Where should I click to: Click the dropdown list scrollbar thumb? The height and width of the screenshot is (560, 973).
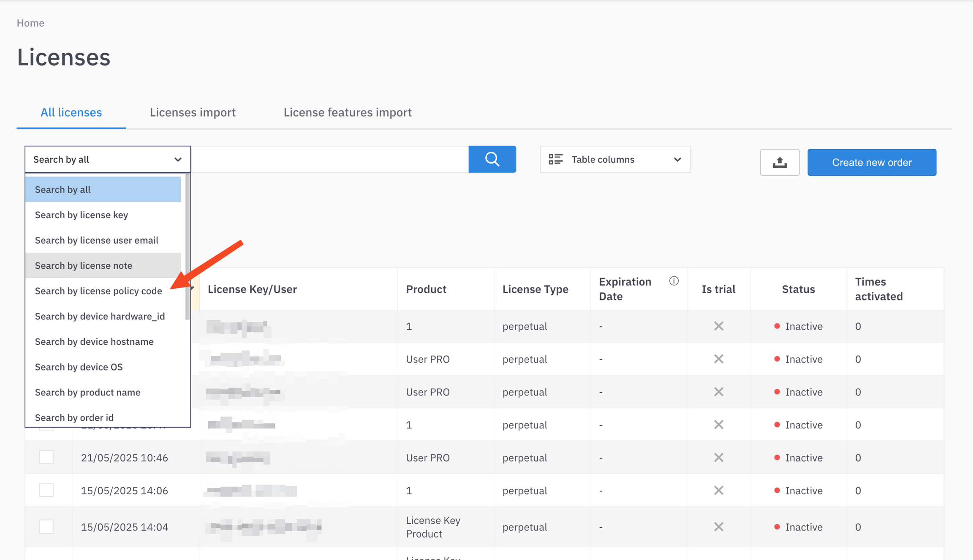click(x=188, y=247)
